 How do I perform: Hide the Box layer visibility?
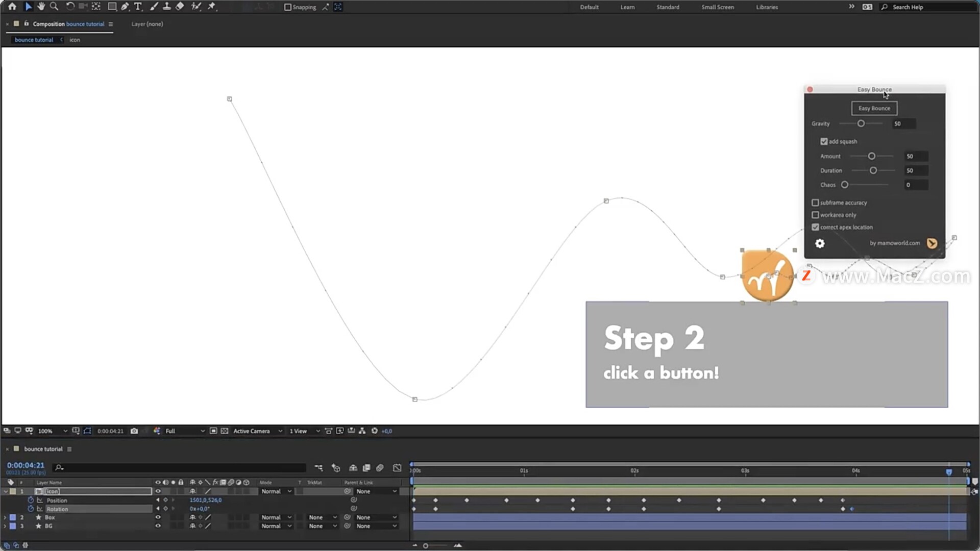coord(158,517)
